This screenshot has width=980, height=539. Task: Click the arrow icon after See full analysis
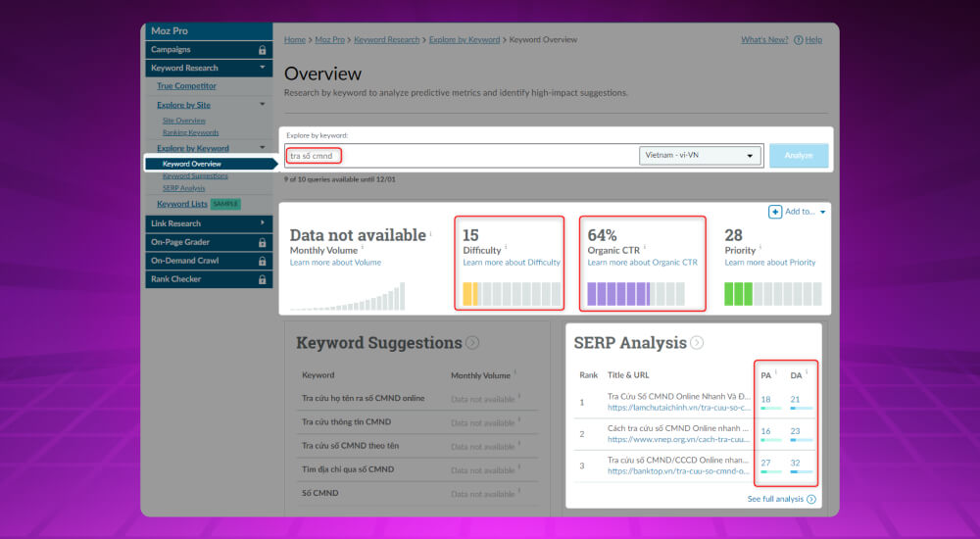(x=811, y=499)
